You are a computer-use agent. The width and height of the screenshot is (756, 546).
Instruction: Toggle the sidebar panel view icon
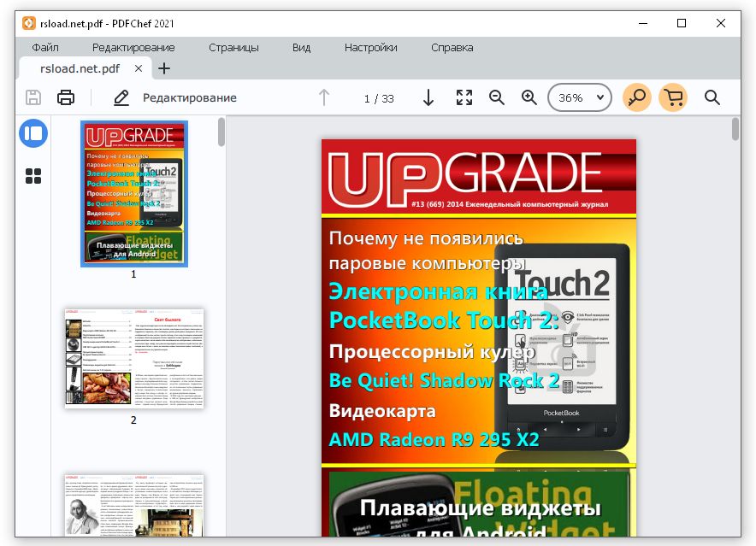[x=33, y=133]
